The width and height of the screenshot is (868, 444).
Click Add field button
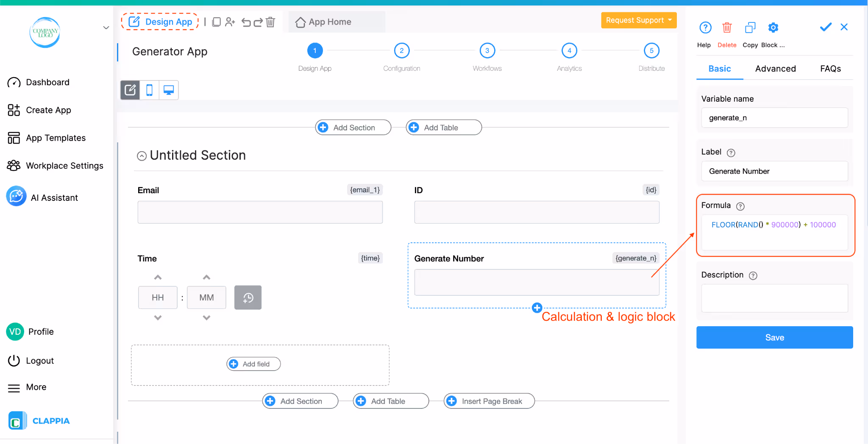pos(253,364)
